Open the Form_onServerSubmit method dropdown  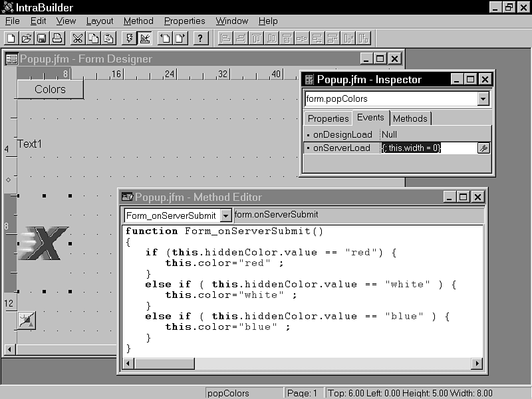(226, 215)
